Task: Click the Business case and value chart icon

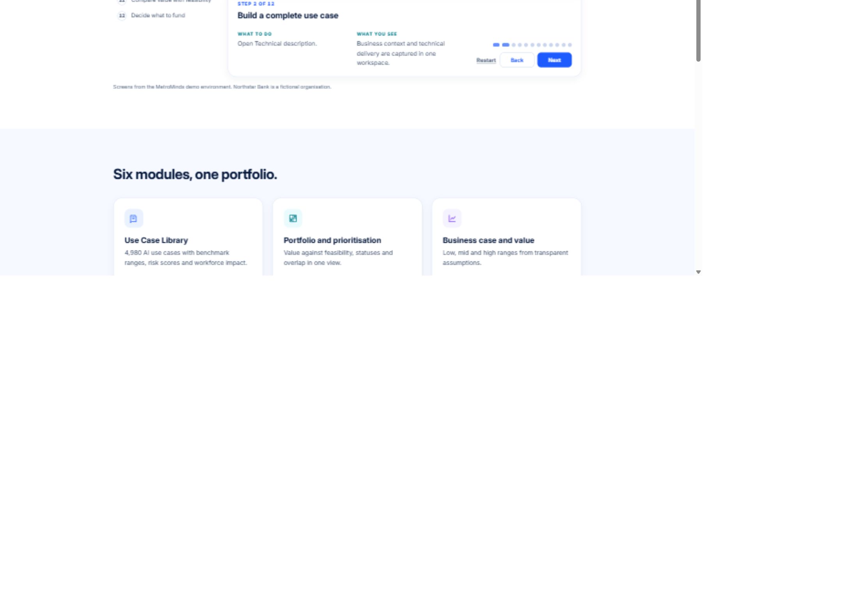Action: tap(452, 219)
